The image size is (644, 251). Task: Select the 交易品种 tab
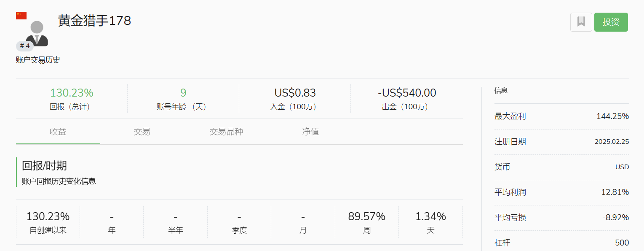[x=226, y=132]
